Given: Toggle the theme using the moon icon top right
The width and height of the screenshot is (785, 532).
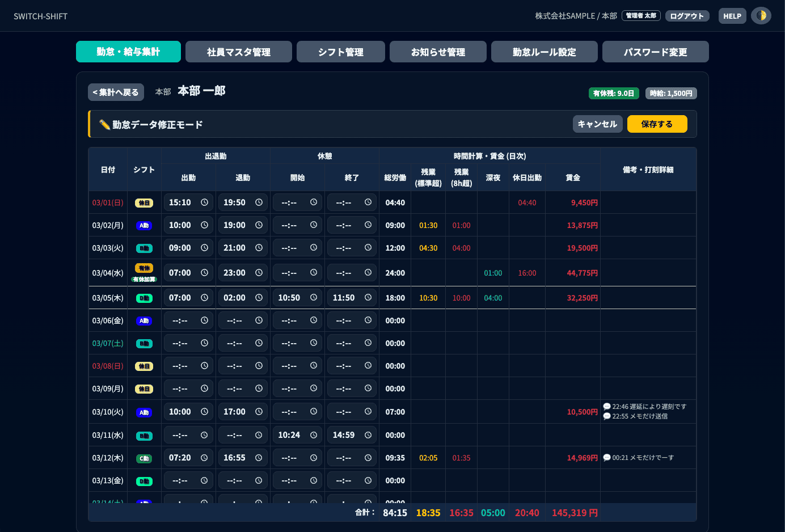Looking at the screenshot, I should pyautogui.click(x=761, y=15).
